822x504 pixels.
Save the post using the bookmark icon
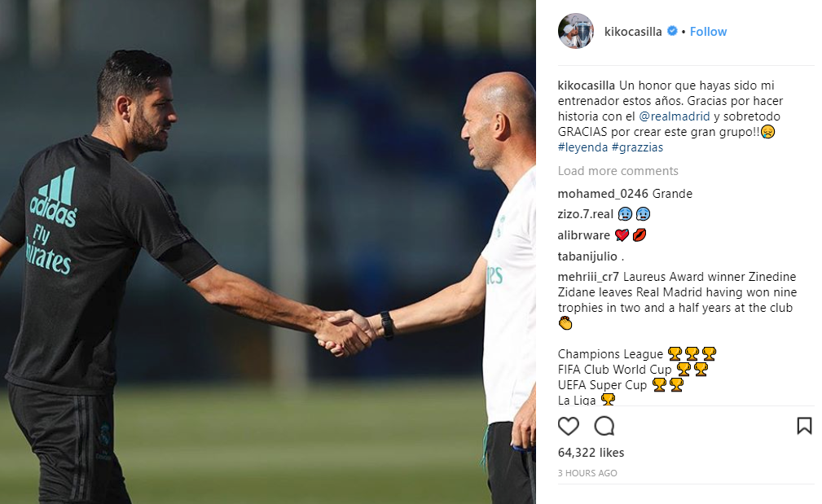[x=804, y=426]
